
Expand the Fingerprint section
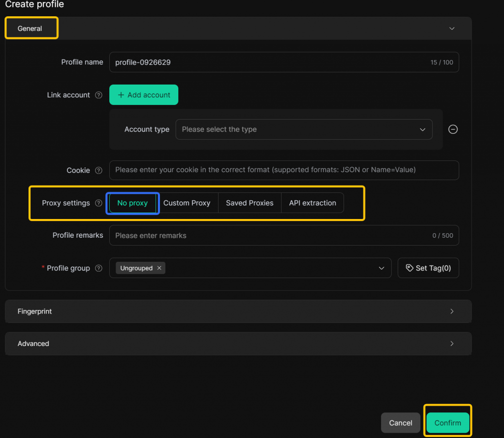(x=238, y=312)
